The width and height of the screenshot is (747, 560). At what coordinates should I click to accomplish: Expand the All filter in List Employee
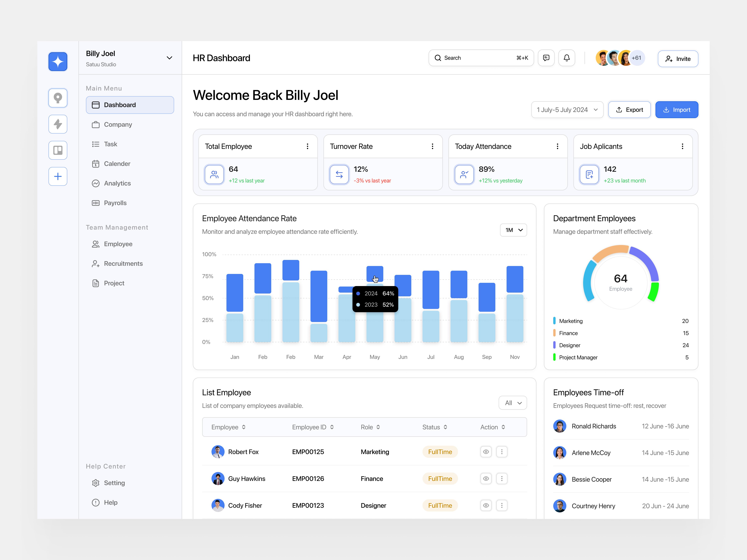(513, 402)
